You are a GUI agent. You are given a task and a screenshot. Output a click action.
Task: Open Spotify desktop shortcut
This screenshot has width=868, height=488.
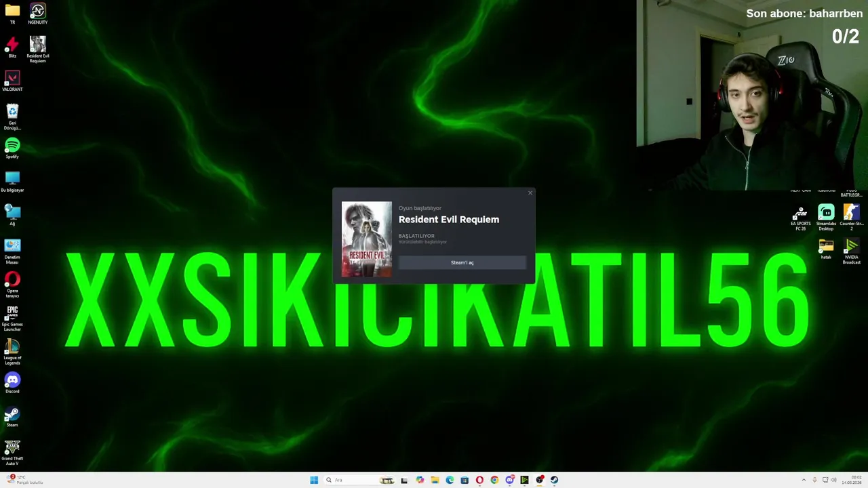12,148
